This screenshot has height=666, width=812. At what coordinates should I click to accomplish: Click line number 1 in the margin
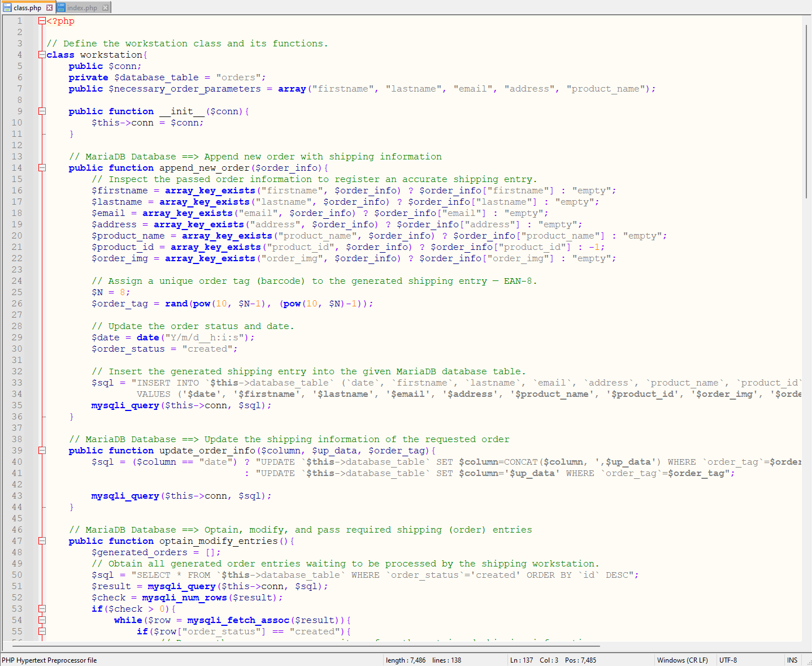(20, 21)
